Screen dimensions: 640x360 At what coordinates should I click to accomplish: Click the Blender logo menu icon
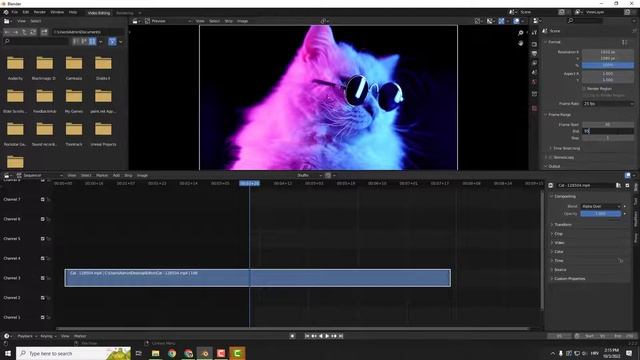[x=6, y=12]
